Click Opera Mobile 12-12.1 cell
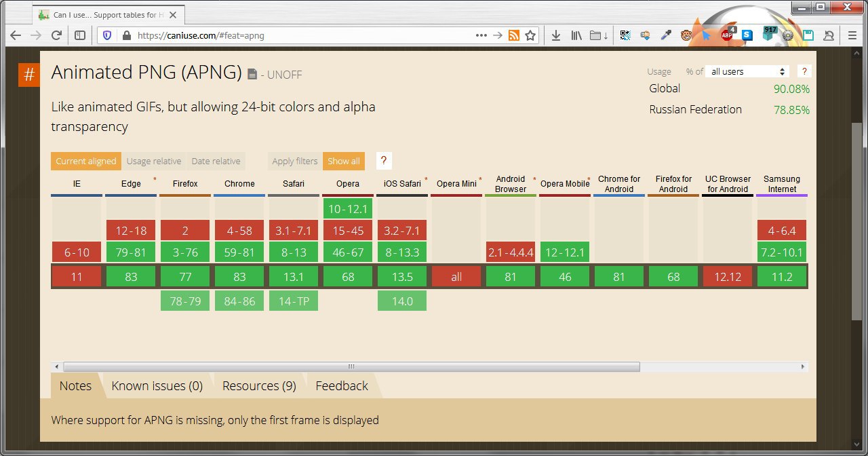868x456 pixels. 565,252
